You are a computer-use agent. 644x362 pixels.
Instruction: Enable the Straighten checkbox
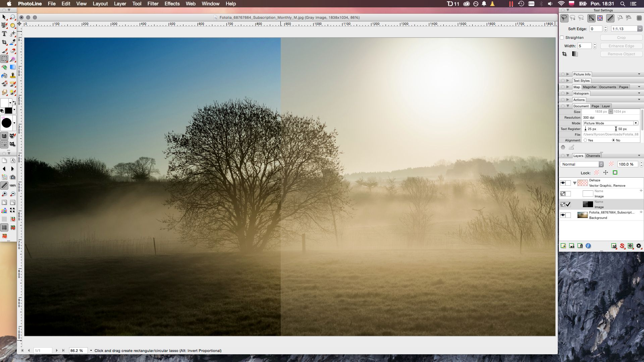click(x=562, y=38)
